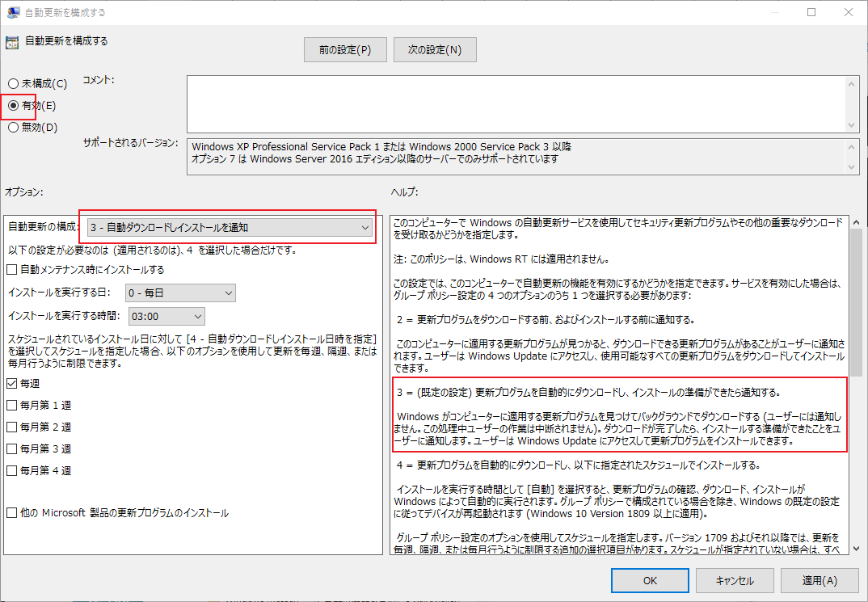Uncheck the 毎週 checkbox
Image resolution: width=868 pixels, height=602 pixels.
pos(11,385)
